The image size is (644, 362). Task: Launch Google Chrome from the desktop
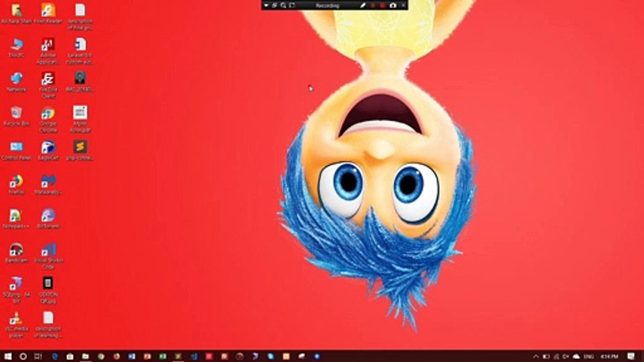[x=48, y=119]
